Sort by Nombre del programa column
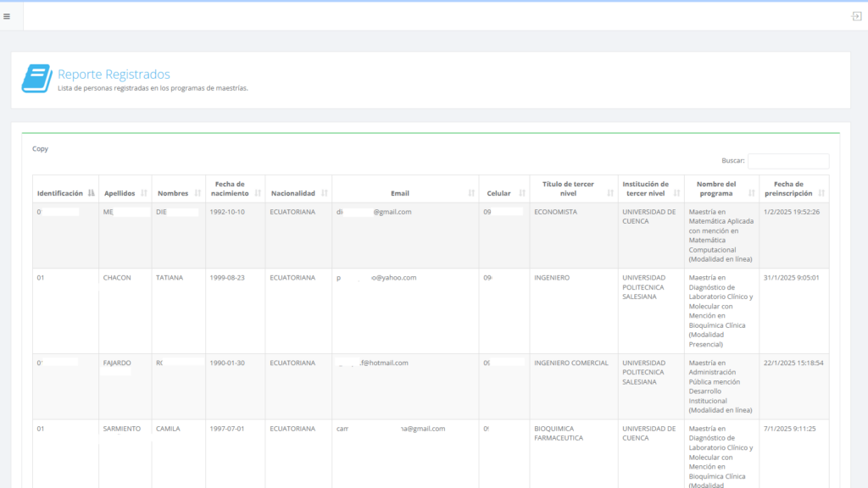868x488 pixels. [x=751, y=193]
